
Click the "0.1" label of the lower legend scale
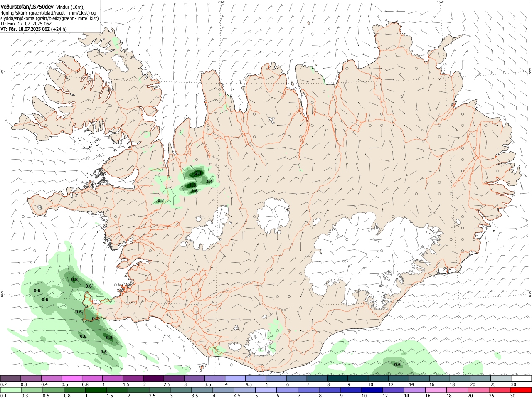[3, 396]
